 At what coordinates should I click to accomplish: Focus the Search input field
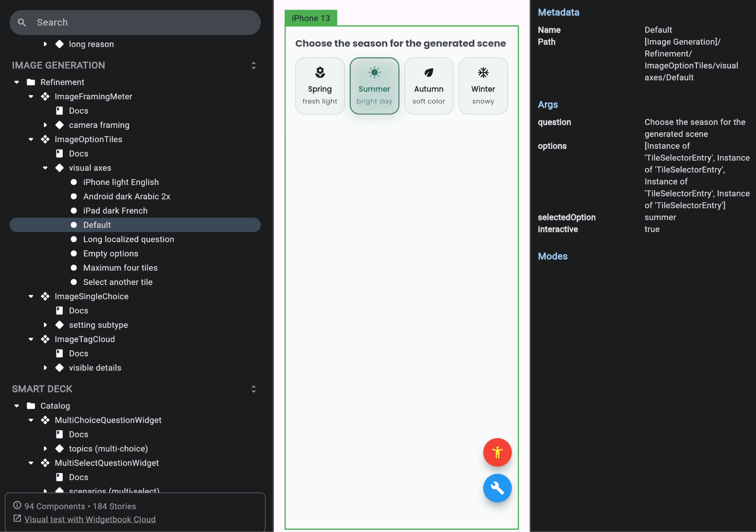point(135,23)
